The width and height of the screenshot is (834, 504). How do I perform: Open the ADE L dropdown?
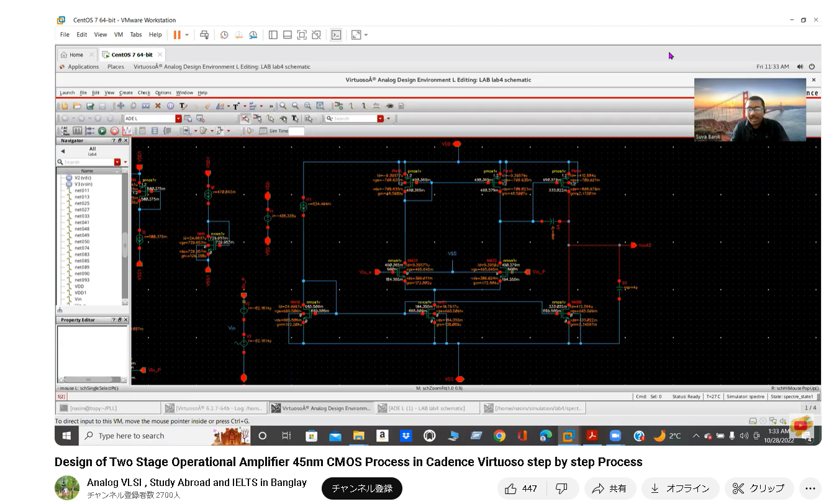pyautogui.click(x=178, y=119)
